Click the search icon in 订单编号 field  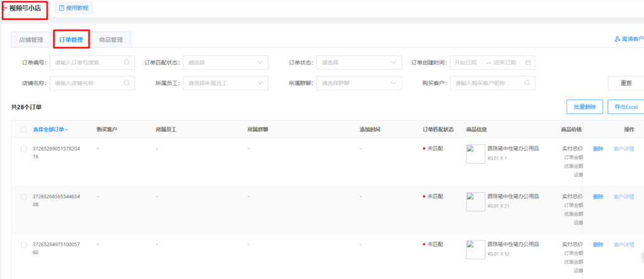(127, 62)
